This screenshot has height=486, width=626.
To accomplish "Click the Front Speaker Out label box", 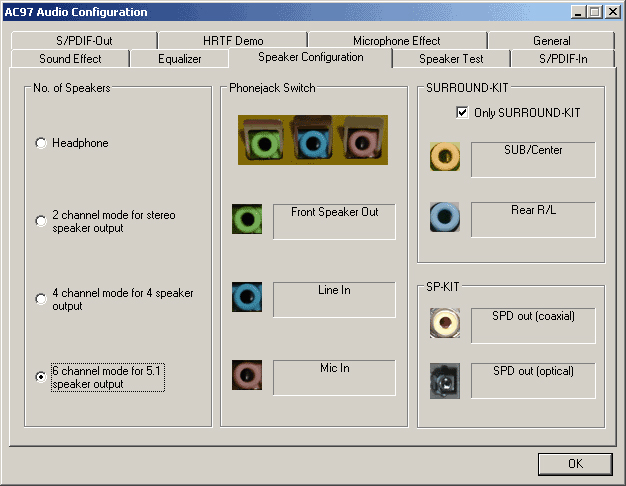I will click(335, 222).
